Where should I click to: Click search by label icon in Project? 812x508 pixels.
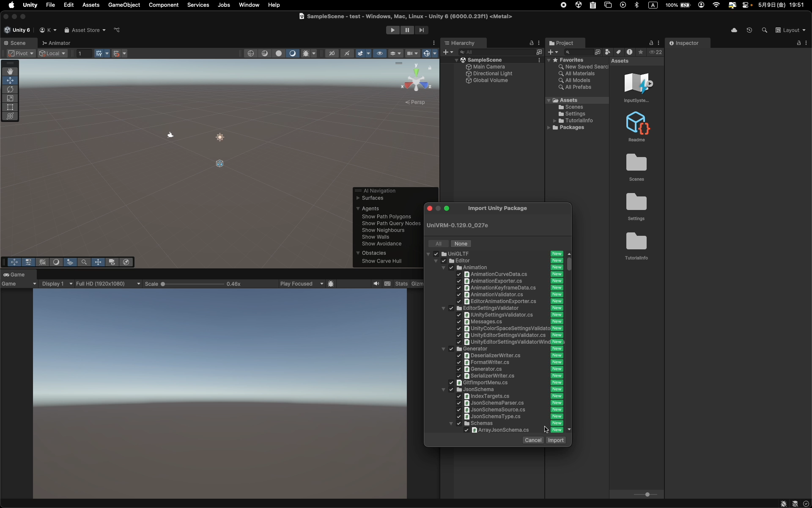tap(619, 52)
